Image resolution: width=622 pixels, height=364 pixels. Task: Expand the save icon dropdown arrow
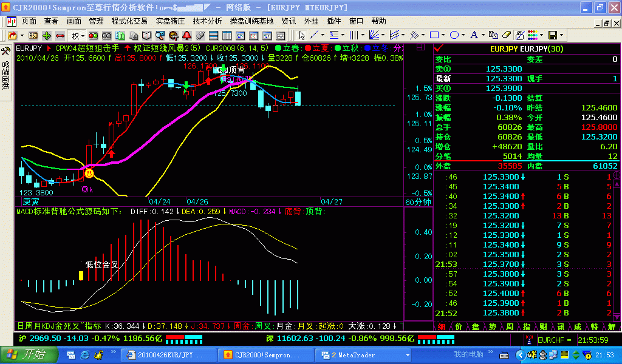pos(562,35)
